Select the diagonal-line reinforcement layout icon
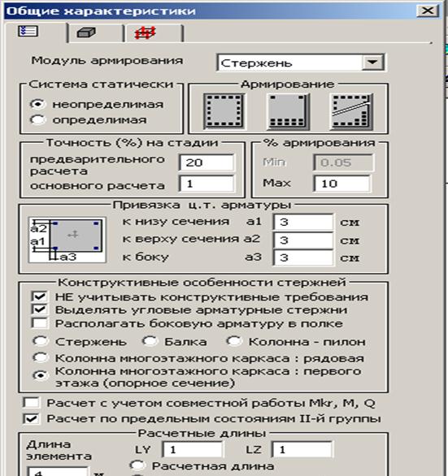Screen dimensions: 448x476 pyautogui.click(x=352, y=111)
